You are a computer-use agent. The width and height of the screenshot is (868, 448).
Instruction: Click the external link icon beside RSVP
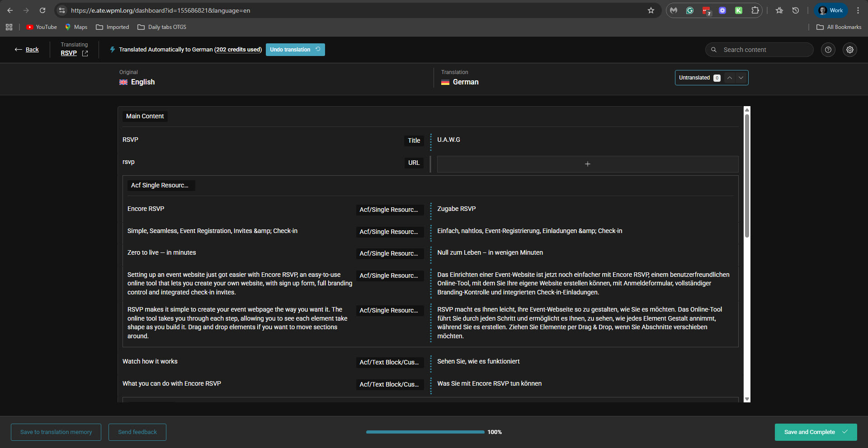click(x=85, y=53)
